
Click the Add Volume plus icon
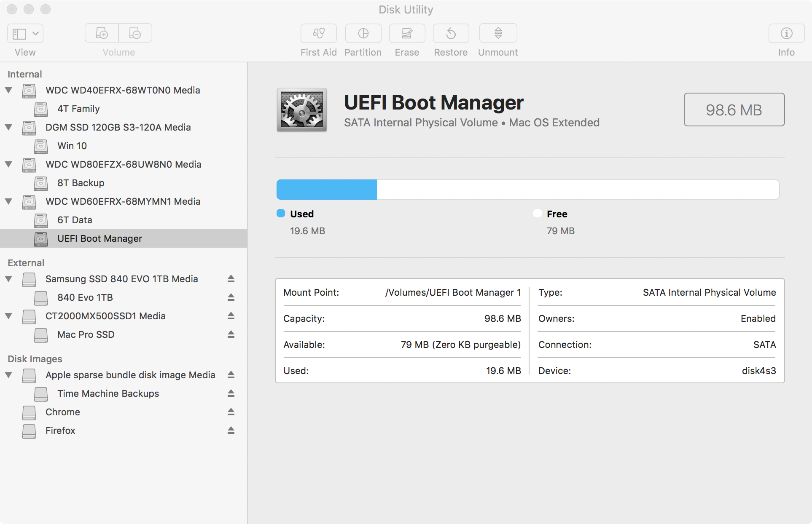tap(102, 33)
